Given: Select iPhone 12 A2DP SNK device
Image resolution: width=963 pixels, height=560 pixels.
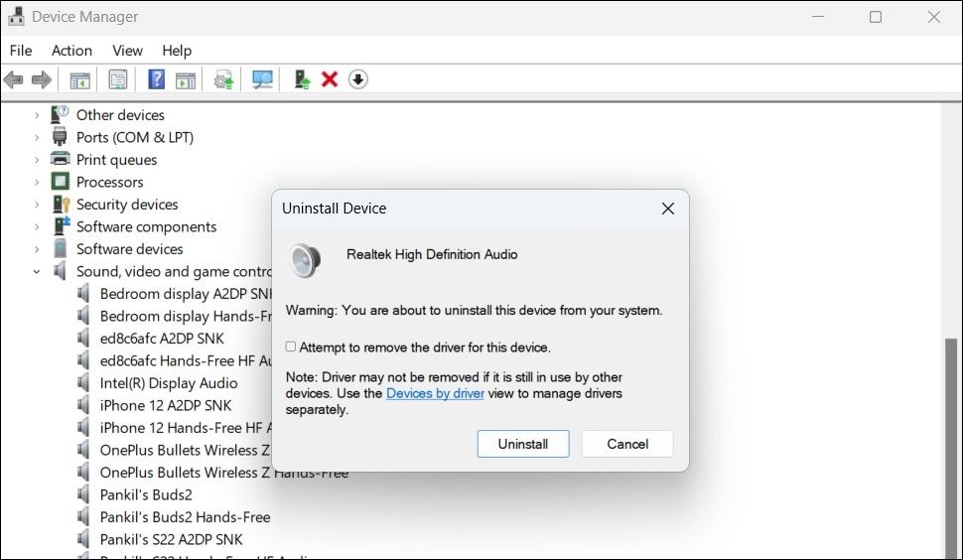Looking at the screenshot, I should [x=166, y=405].
